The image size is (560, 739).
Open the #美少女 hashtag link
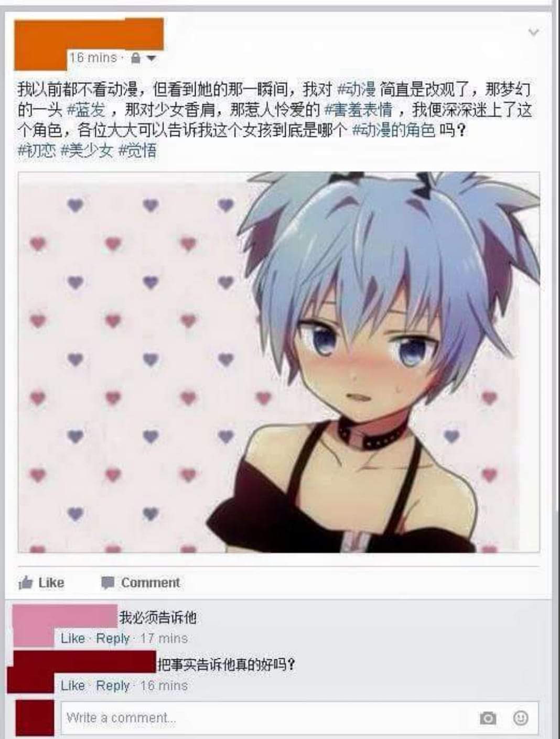[x=87, y=151]
